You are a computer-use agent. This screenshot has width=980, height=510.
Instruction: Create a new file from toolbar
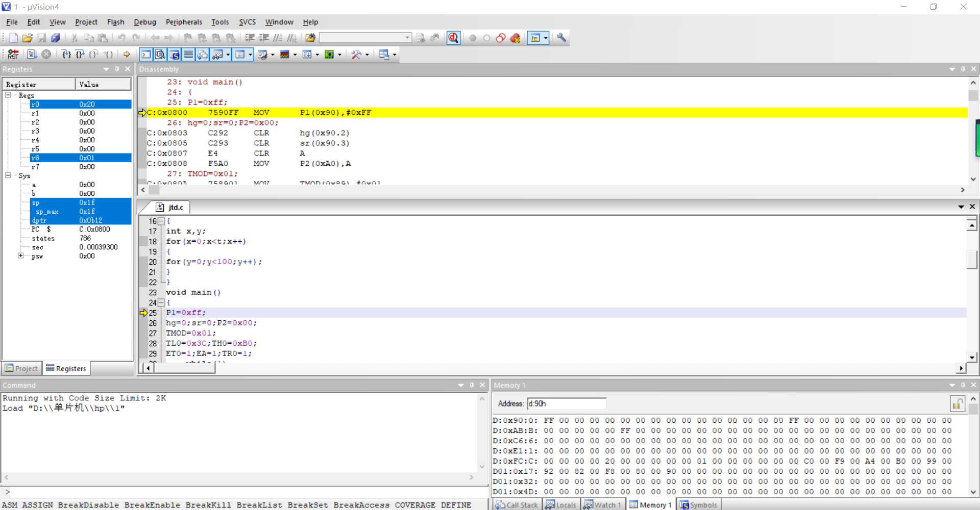coord(13,38)
